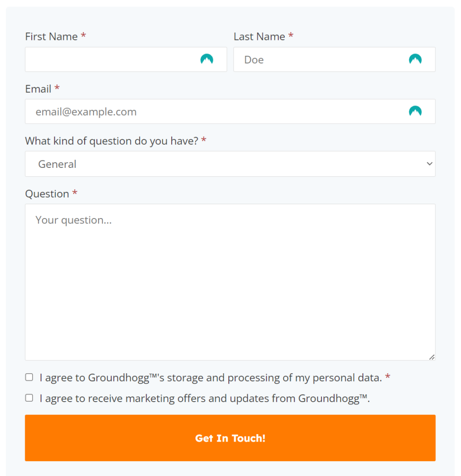Click the First Name label
This screenshot has height=476, width=461.
51,37
